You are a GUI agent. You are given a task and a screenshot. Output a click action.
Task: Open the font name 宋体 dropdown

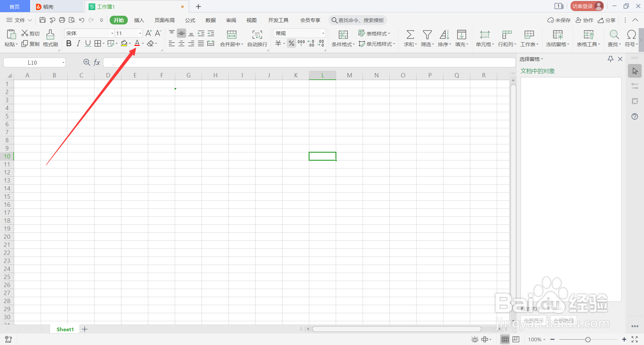112,33
